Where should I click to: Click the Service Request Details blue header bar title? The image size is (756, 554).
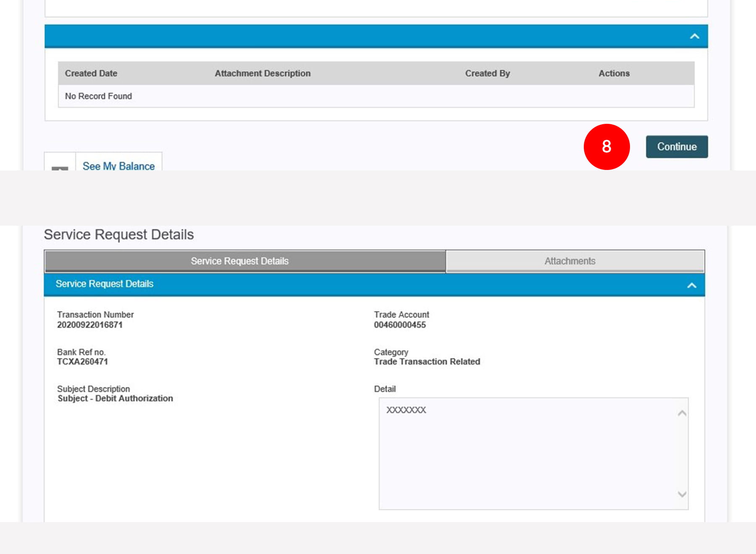pyautogui.click(x=105, y=284)
